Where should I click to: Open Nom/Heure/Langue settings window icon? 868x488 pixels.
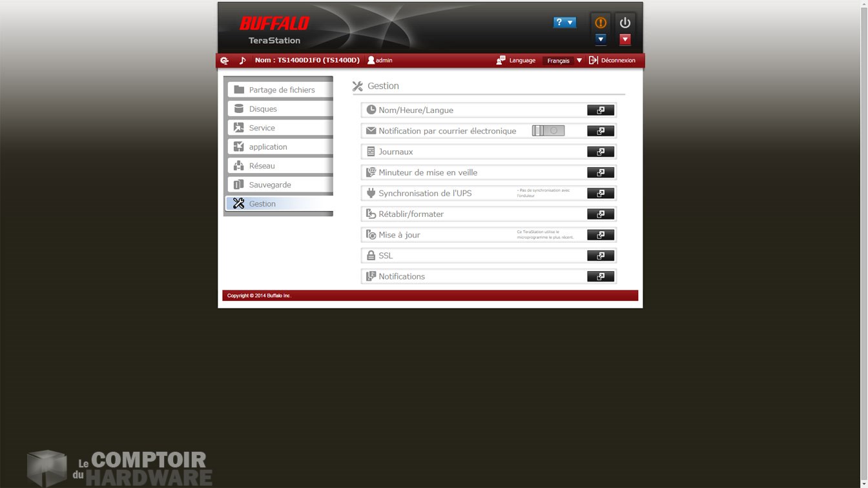pos(600,110)
